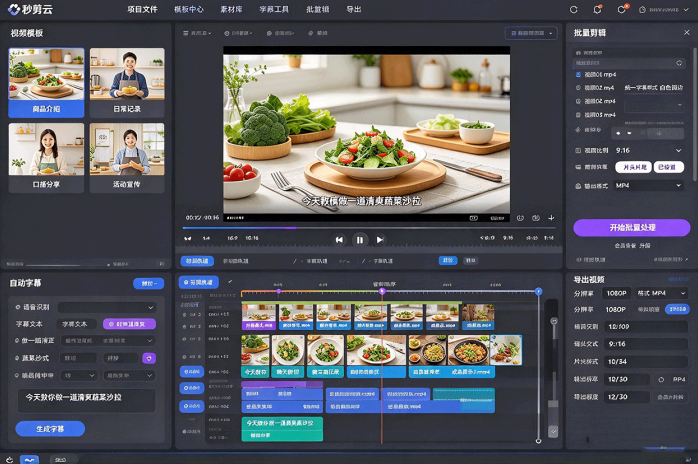698x464 pixels.
Task: Click the 字幕文本 field
Action: pos(77,324)
